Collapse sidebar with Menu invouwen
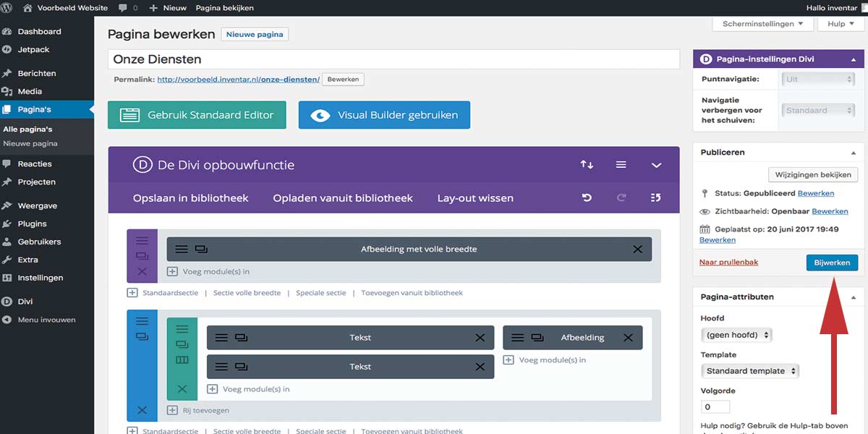Image resolution: width=868 pixels, height=434 pixels. (x=47, y=320)
